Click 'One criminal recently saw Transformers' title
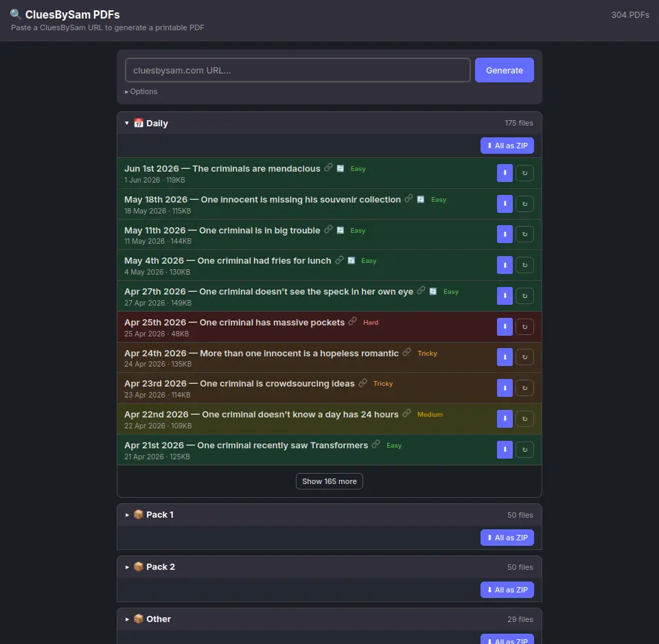The width and height of the screenshot is (659, 644). (x=282, y=446)
